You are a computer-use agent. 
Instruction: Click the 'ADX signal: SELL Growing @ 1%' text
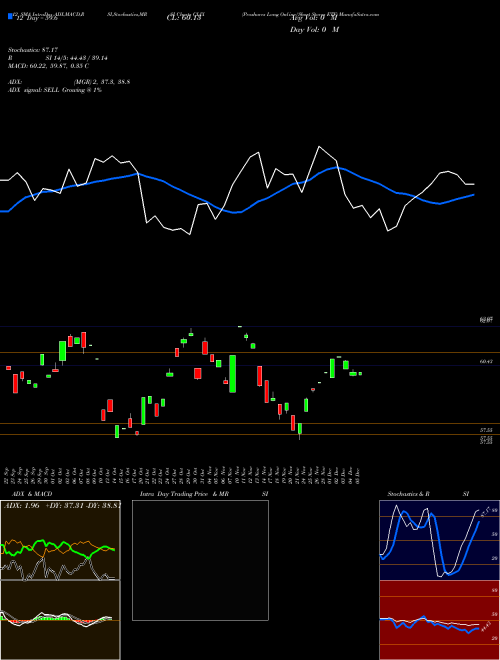(55, 90)
